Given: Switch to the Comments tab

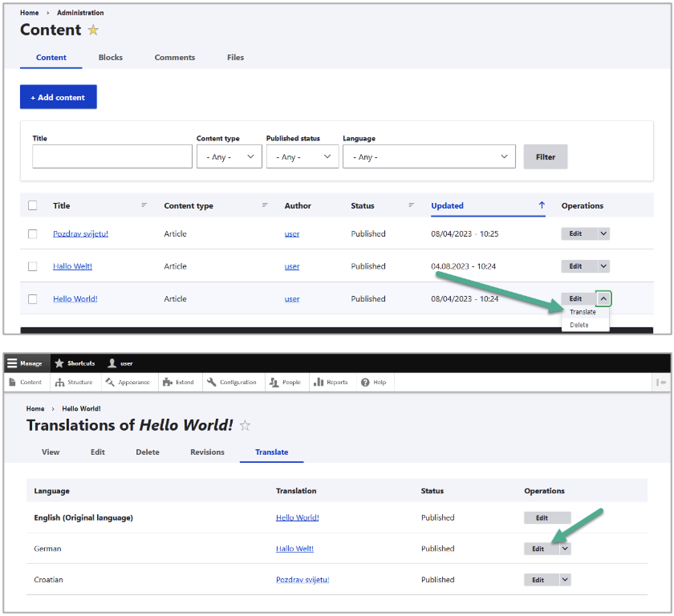Looking at the screenshot, I should coord(175,57).
